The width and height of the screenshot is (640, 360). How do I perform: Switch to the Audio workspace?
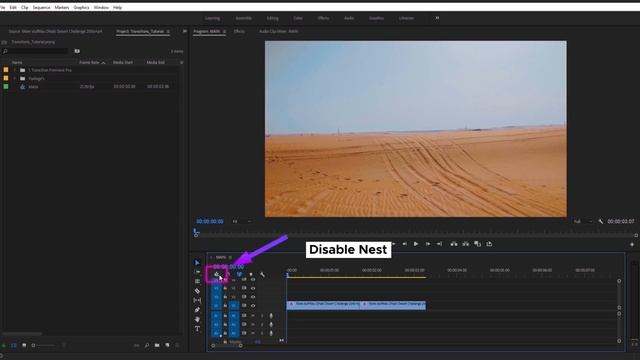349,18
